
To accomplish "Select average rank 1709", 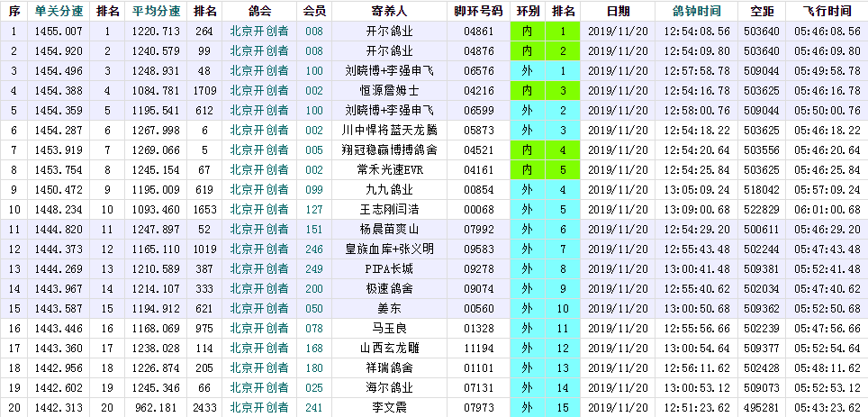I will point(204,91).
